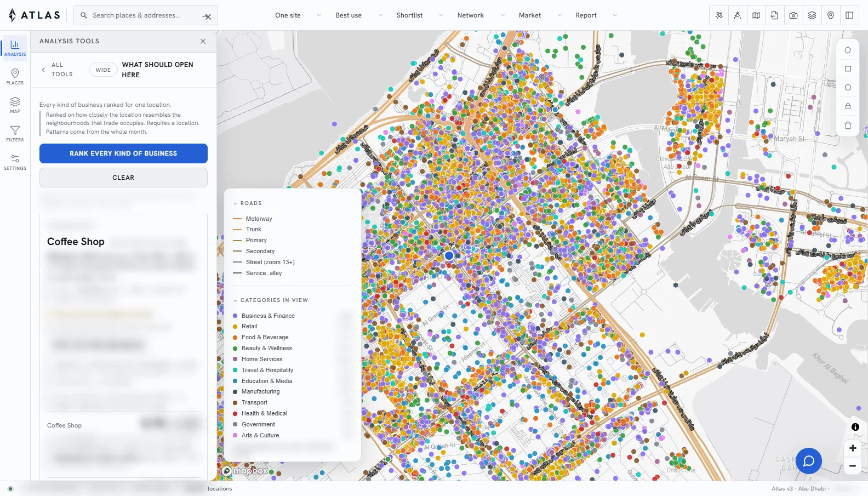The width and height of the screenshot is (868, 496).
Task: Open the Market menu
Action: pyautogui.click(x=530, y=15)
